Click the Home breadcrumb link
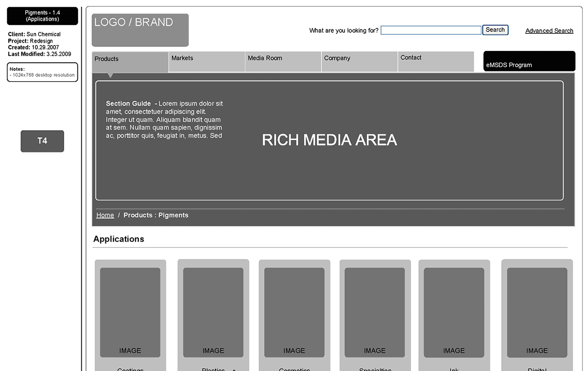The height and width of the screenshot is (371, 588). coord(105,215)
